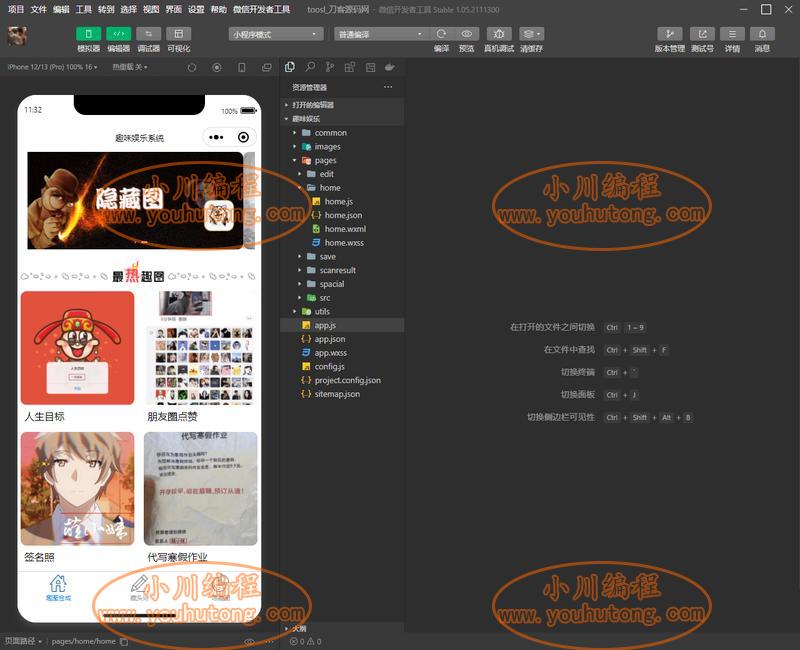Open the page path dropdown
The height and width of the screenshot is (650, 800).
pos(23,641)
